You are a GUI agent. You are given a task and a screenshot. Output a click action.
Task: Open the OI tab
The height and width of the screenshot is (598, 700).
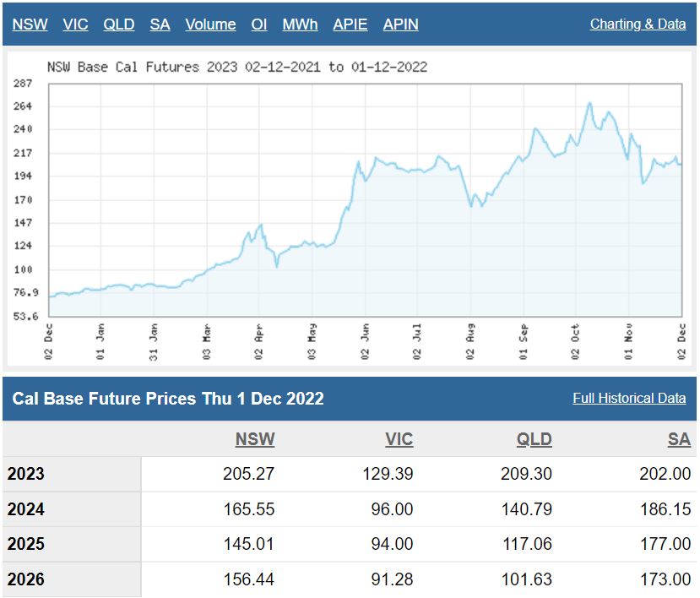point(259,24)
